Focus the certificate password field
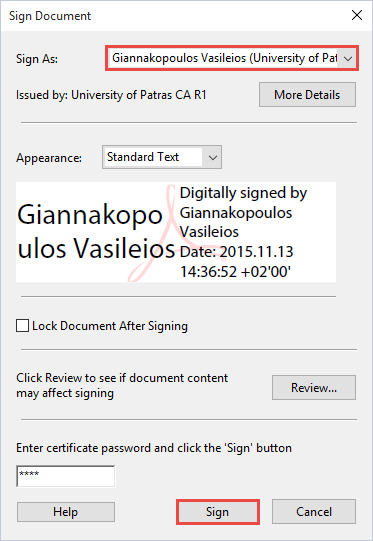This screenshot has height=541, width=373. coord(66,476)
